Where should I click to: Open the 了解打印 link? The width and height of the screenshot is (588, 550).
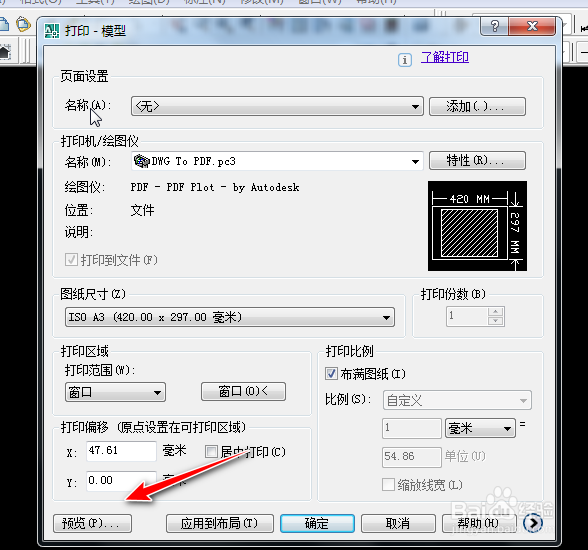click(x=445, y=57)
